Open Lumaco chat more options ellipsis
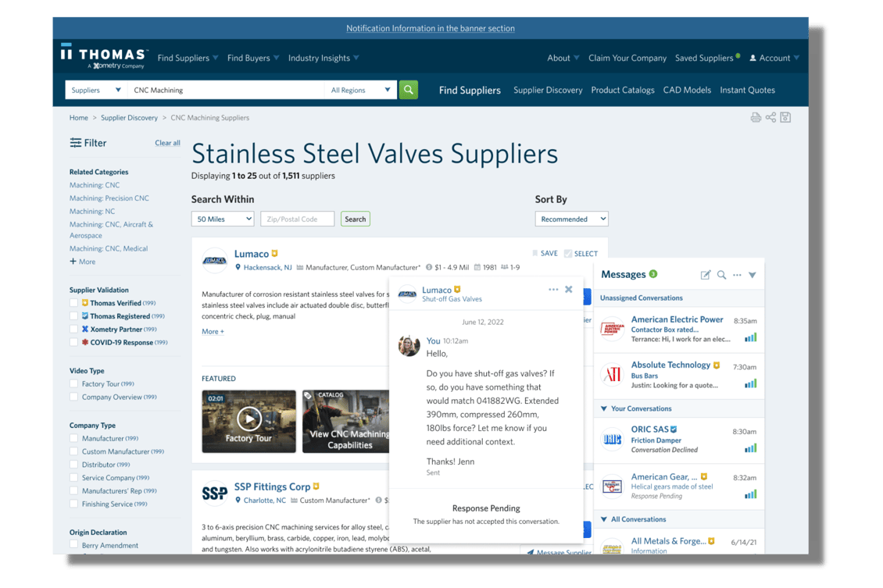883x588 pixels. tap(553, 290)
